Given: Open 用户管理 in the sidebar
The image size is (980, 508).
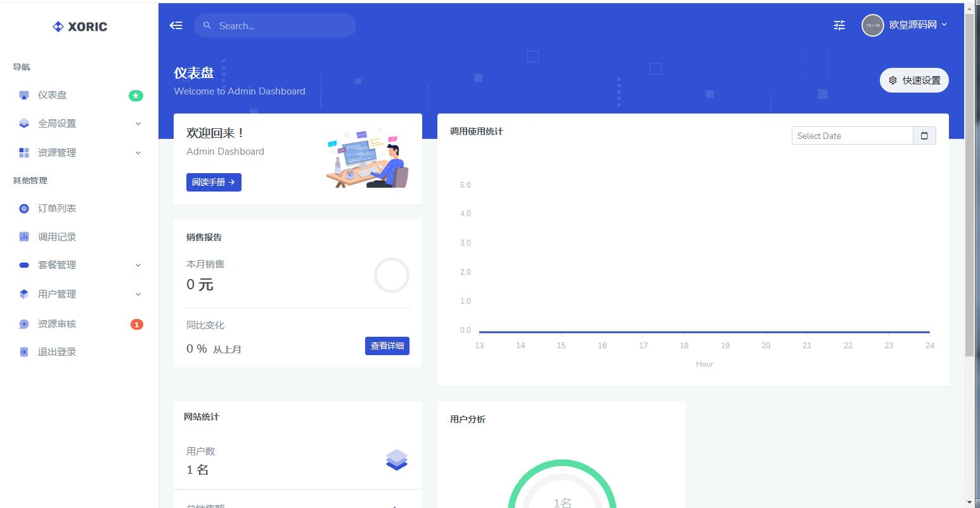Looking at the screenshot, I should click(x=79, y=294).
